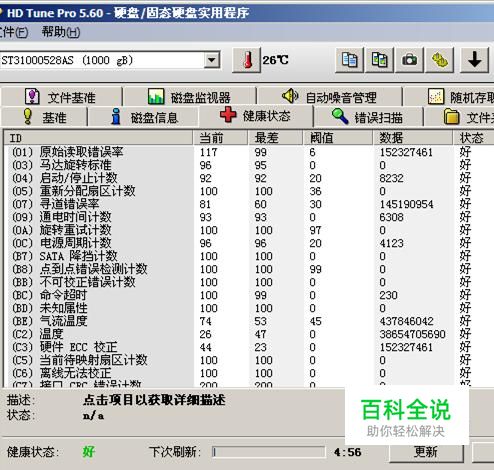Screen dimensions: 494x470
Task: Switch to the 文件基准 tab
Action: click(61, 97)
